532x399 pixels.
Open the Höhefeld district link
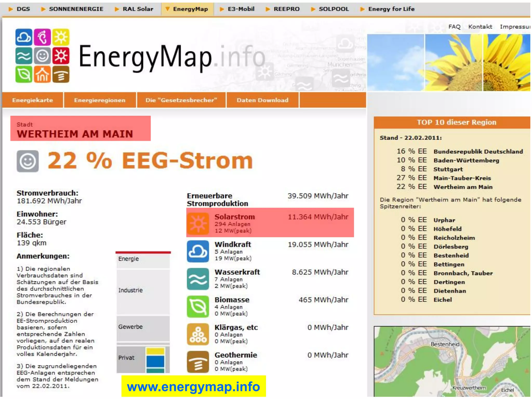coord(448,229)
